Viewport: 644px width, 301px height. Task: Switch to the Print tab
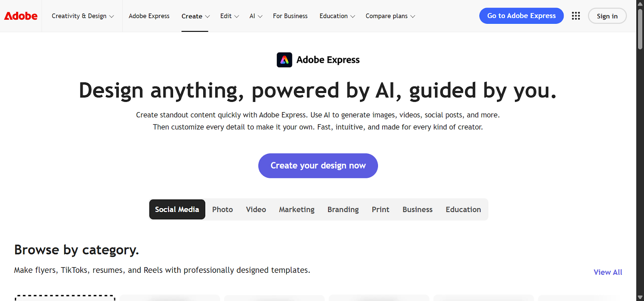point(380,209)
